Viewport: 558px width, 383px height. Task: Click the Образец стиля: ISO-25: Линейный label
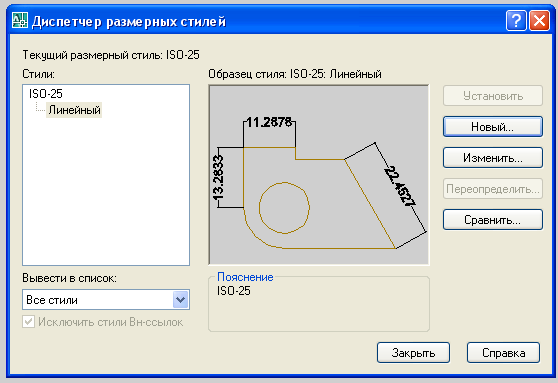click(x=295, y=74)
